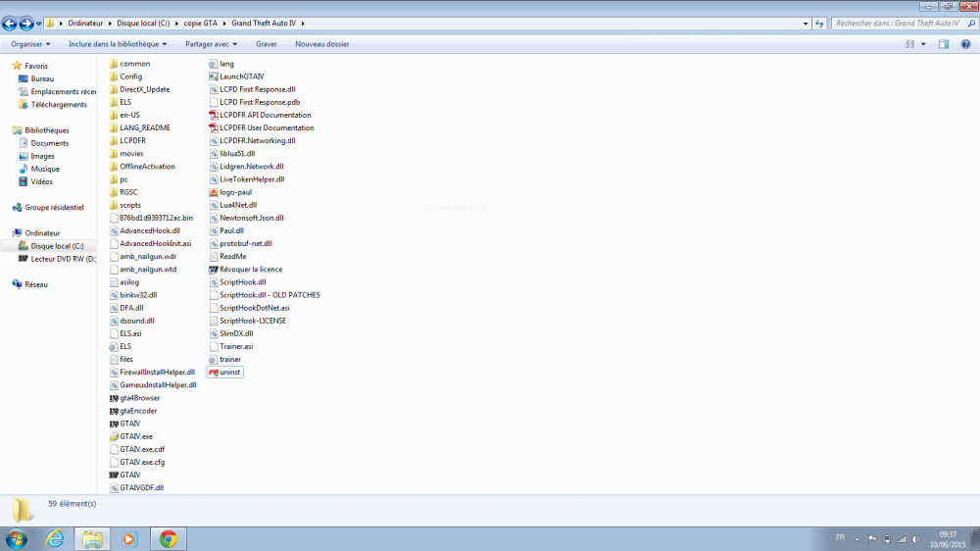Select the logo-paul image icon

(213, 192)
